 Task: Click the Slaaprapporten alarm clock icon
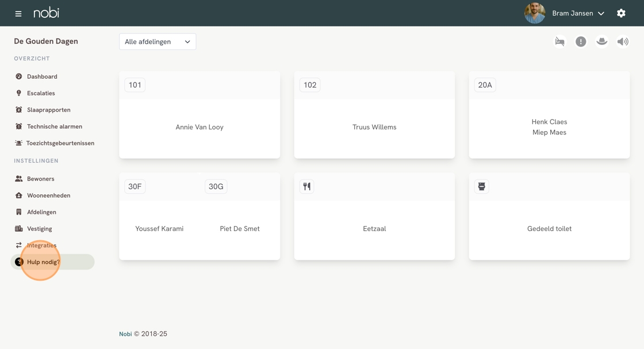pos(18,110)
